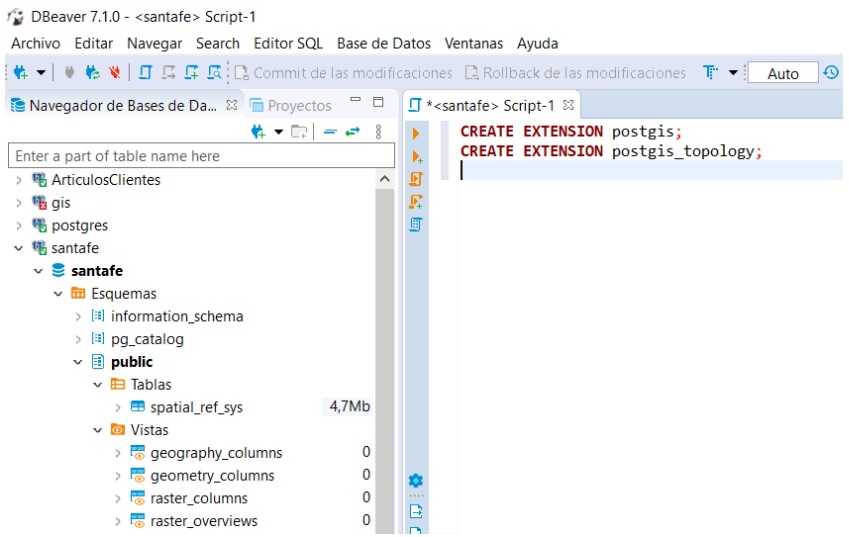This screenshot has width=849, height=537.
Task: Select the geography_columns view
Action: [x=216, y=453]
